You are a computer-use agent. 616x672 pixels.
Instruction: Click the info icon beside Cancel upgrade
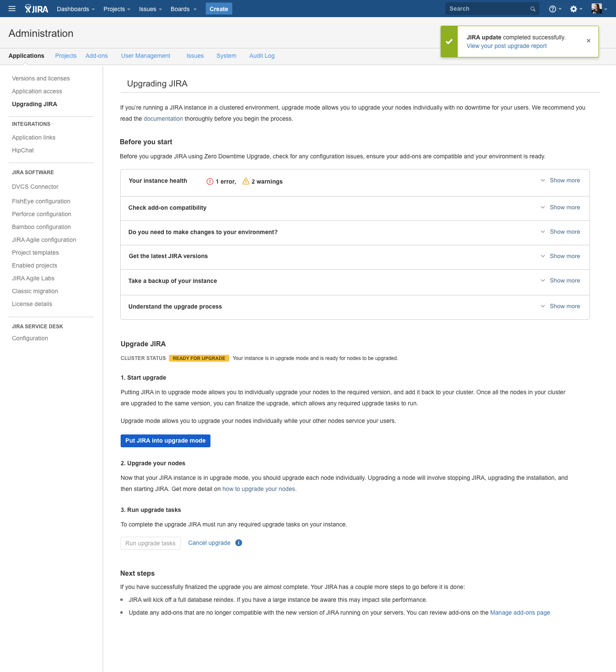(x=239, y=543)
